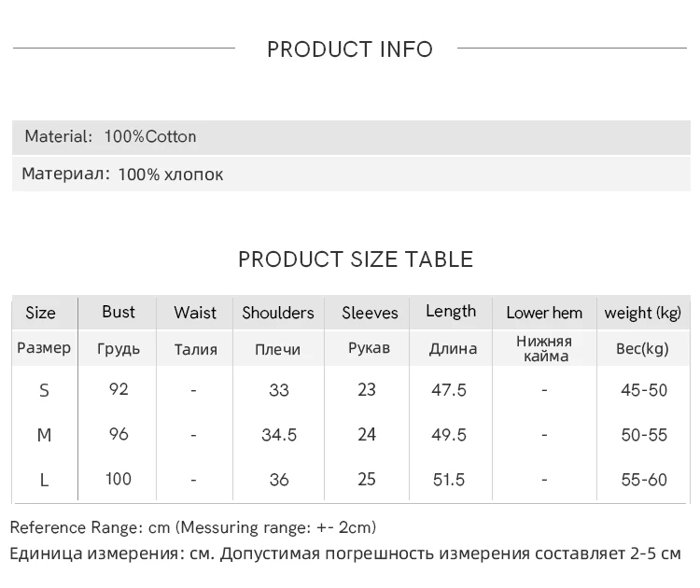
Task: Select the Lower hem column header
Action: point(544,313)
